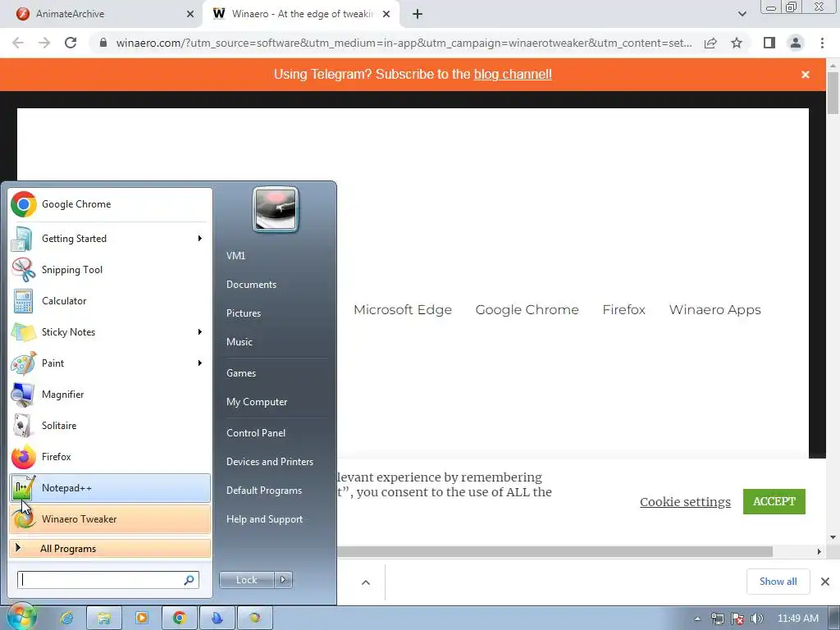
Task: Open VM1 user folder
Action: pos(235,256)
